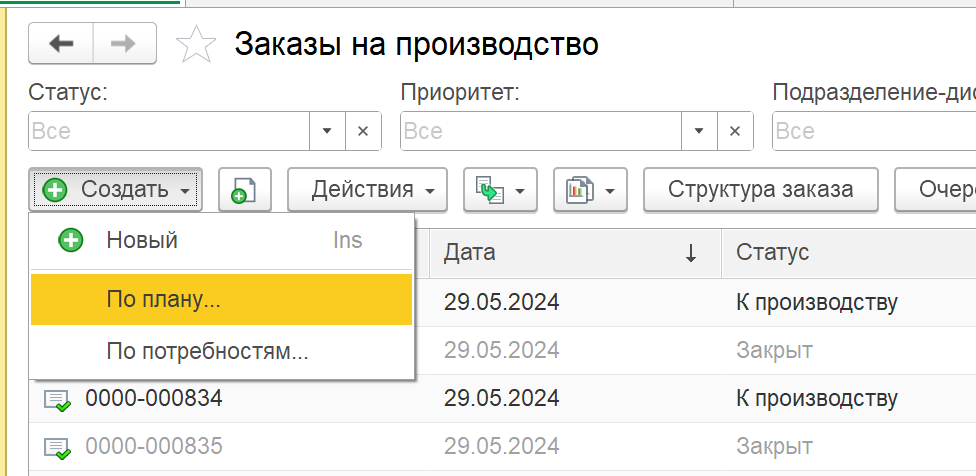The width and height of the screenshot is (976, 476).
Task: Clear the Статус filter with the x button
Action: tap(363, 131)
